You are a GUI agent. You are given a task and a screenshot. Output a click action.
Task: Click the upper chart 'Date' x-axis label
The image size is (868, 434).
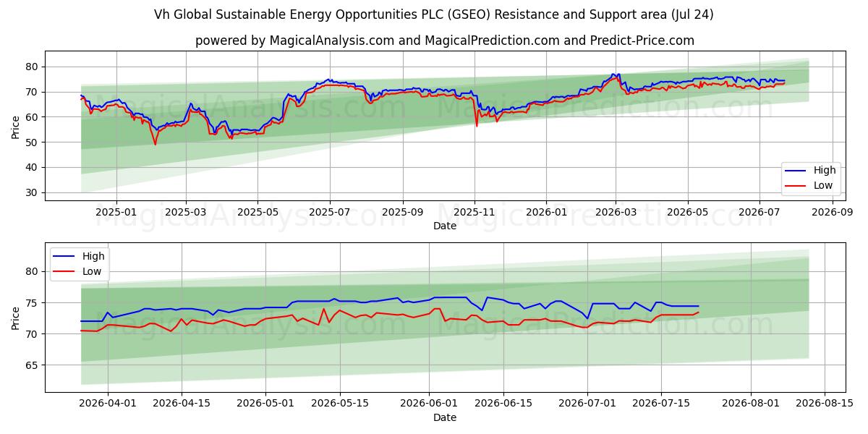pos(445,226)
